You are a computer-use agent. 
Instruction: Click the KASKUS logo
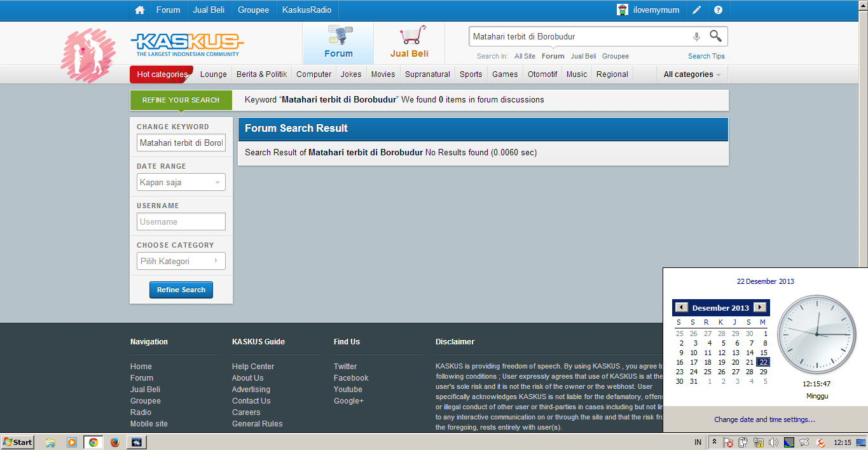coord(187,45)
